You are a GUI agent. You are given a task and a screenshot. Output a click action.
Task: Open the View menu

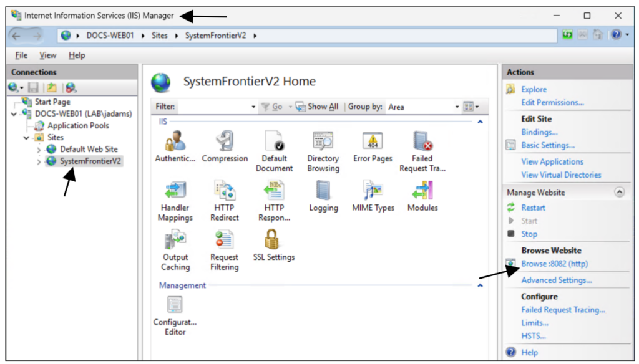click(x=47, y=55)
